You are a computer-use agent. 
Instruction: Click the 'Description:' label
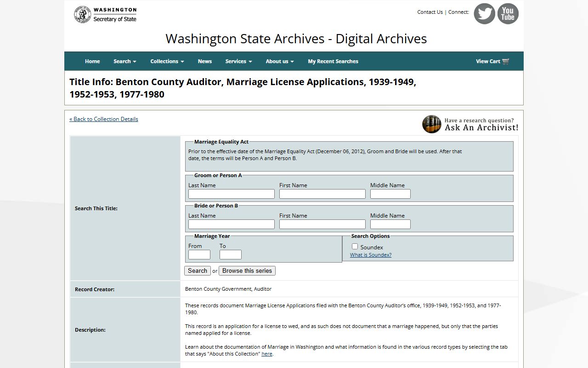click(90, 330)
